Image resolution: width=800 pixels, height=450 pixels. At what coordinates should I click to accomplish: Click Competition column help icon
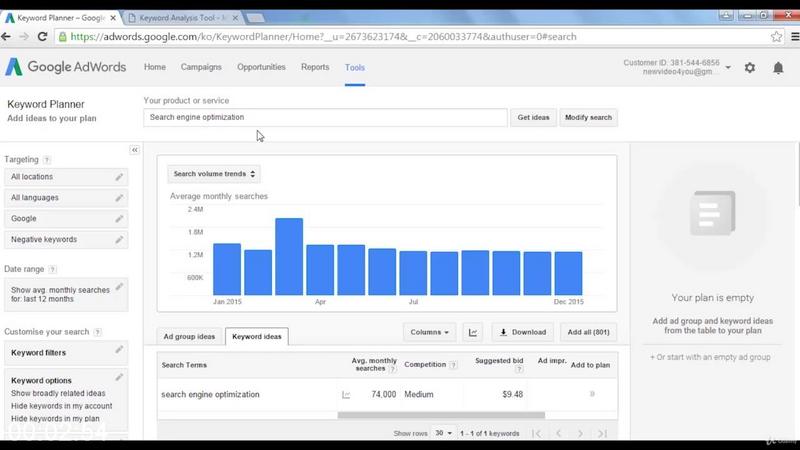point(453,365)
